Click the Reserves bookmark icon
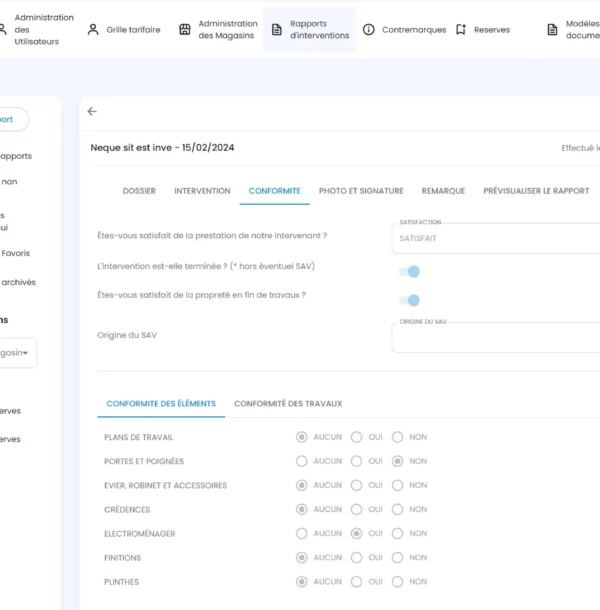Viewport: 600px width, 610px height. 461,30
